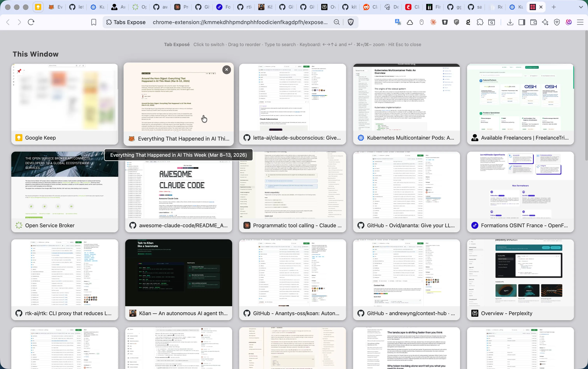Switch to the 'Kō' browser tab
This screenshot has height=369, width=588.
(266, 7)
